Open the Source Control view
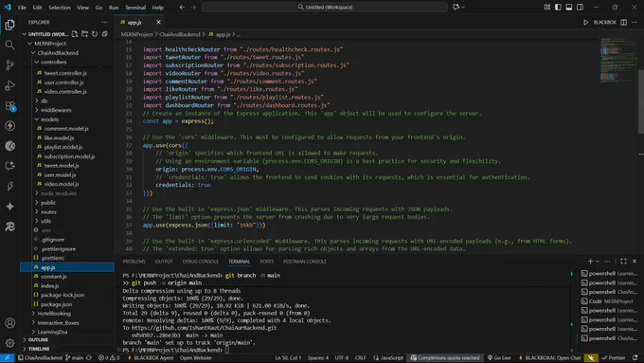The width and height of the screenshot is (644, 363). tap(9, 65)
